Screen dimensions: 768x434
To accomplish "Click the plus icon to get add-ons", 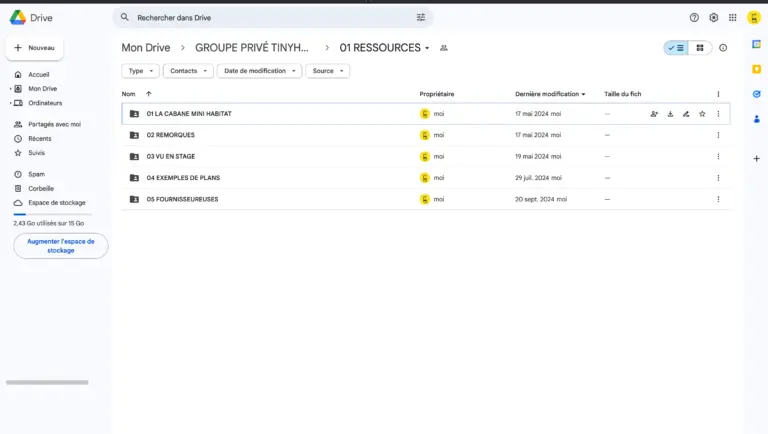I will click(x=757, y=159).
